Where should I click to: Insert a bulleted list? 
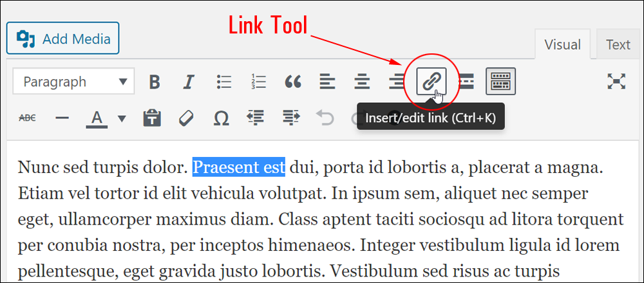tap(224, 81)
